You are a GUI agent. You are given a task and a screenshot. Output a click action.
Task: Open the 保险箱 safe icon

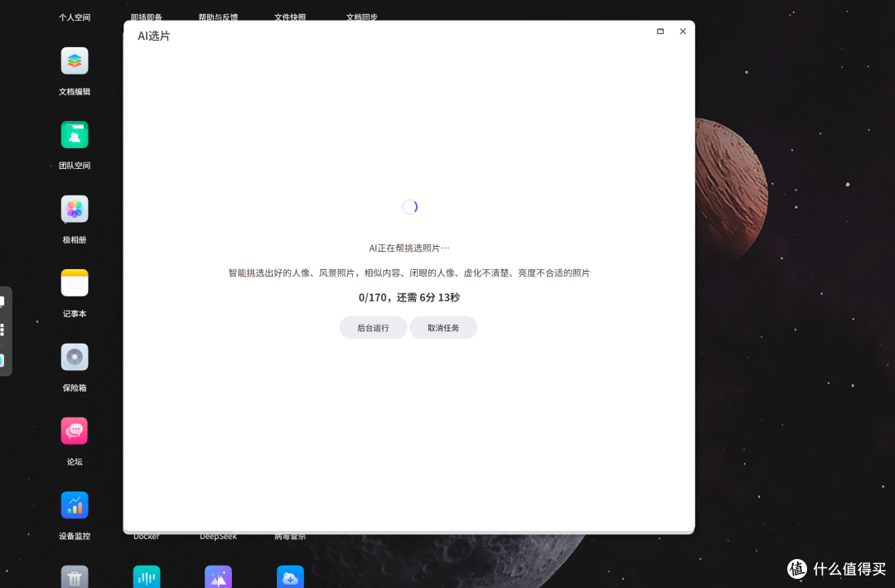point(75,357)
